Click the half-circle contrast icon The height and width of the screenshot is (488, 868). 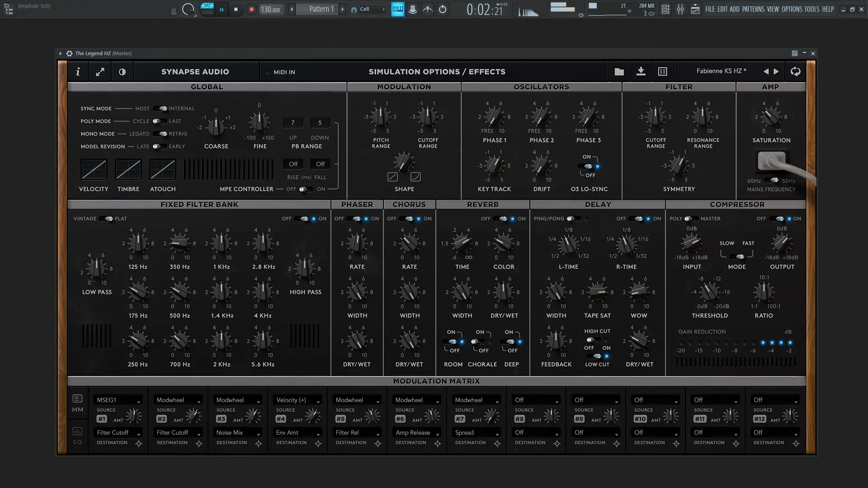(122, 71)
